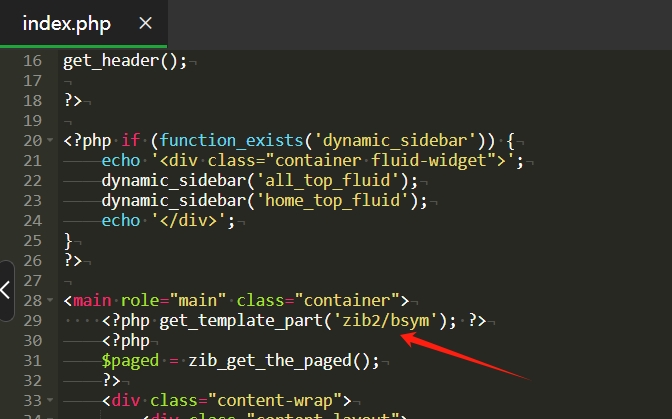Click the closing '</div>' echo string

(x=192, y=221)
